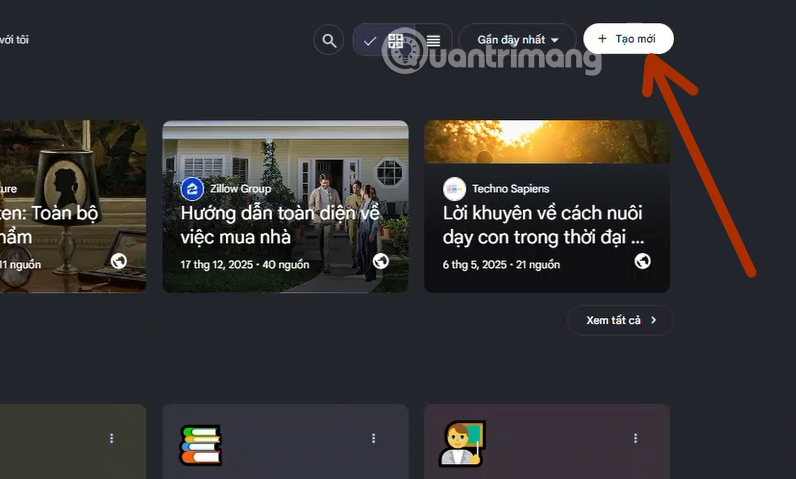796x479 pixels.
Task: Open 'Lời khuyên về cách nuôi dạy con' notebook
Action: pos(547,207)
